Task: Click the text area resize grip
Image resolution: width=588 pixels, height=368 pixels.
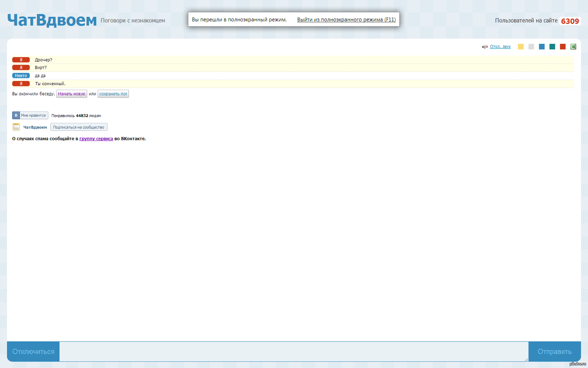Action: [526, 359]
